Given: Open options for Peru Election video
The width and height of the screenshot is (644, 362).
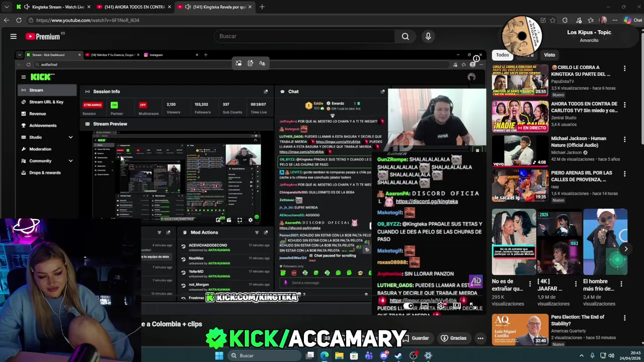Looking at the screenshot, I should tap(624, 318).
